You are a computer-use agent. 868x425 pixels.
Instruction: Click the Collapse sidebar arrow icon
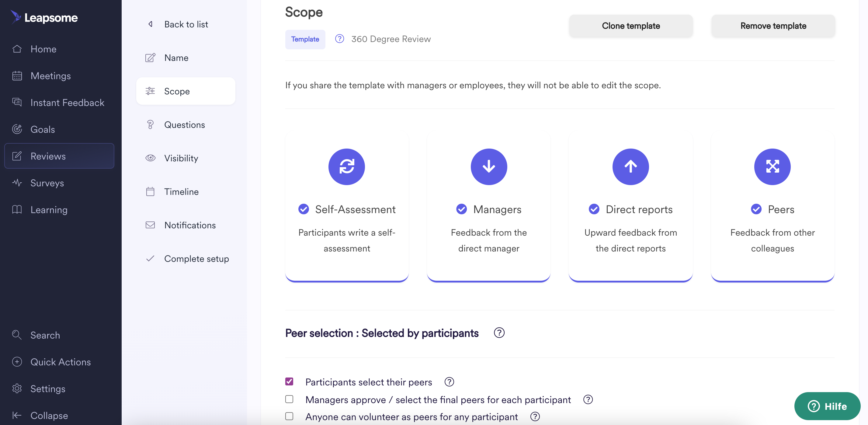click(17, 415)
